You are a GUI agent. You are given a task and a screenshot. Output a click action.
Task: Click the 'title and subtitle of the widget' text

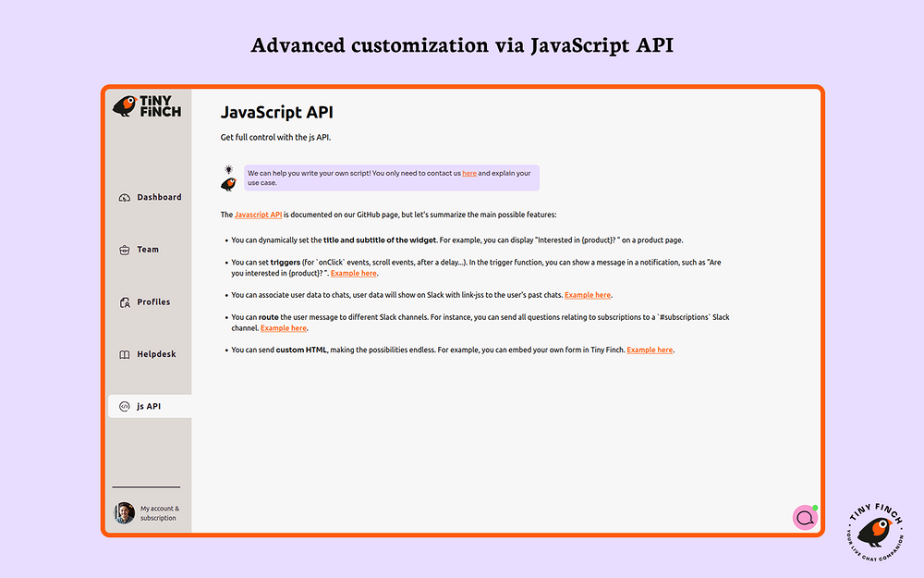tap(380, 240)
